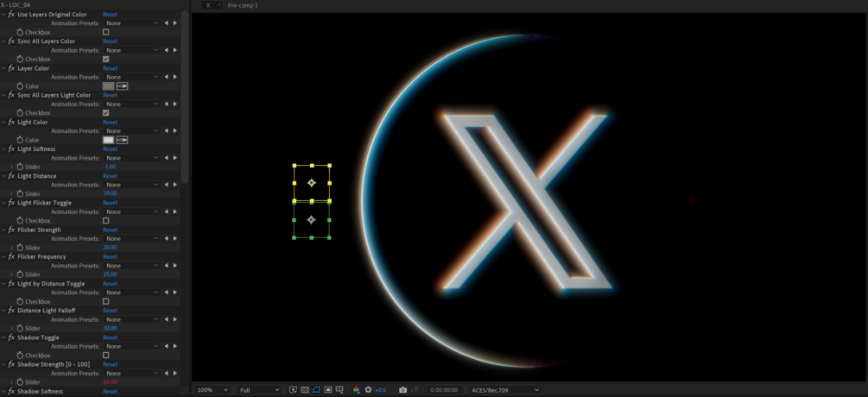The height and width of the screenshot is (397, 868).
Task: Open the 100% magnification dropdown
Action: coord(212,390)
